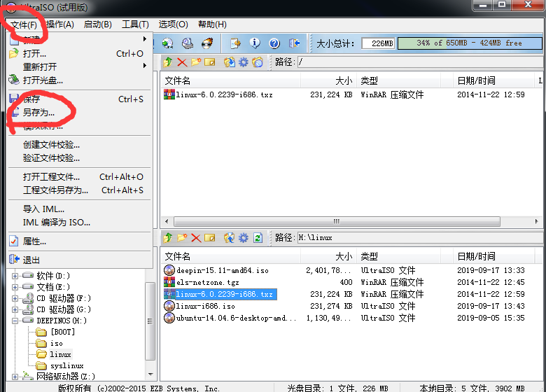Image resolution: width=546 pixels, height=392 pixels.
Task: Click disc icon of linux-i686.iso file
Action: 169,306
